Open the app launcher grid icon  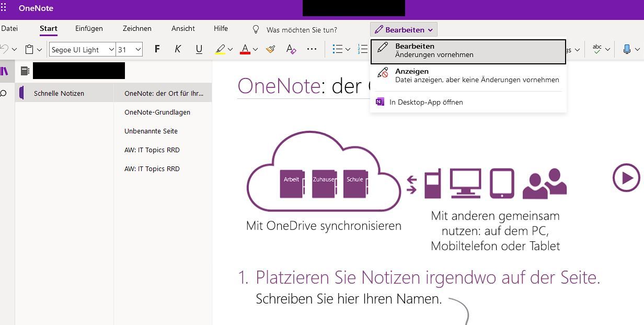[3, 8]
